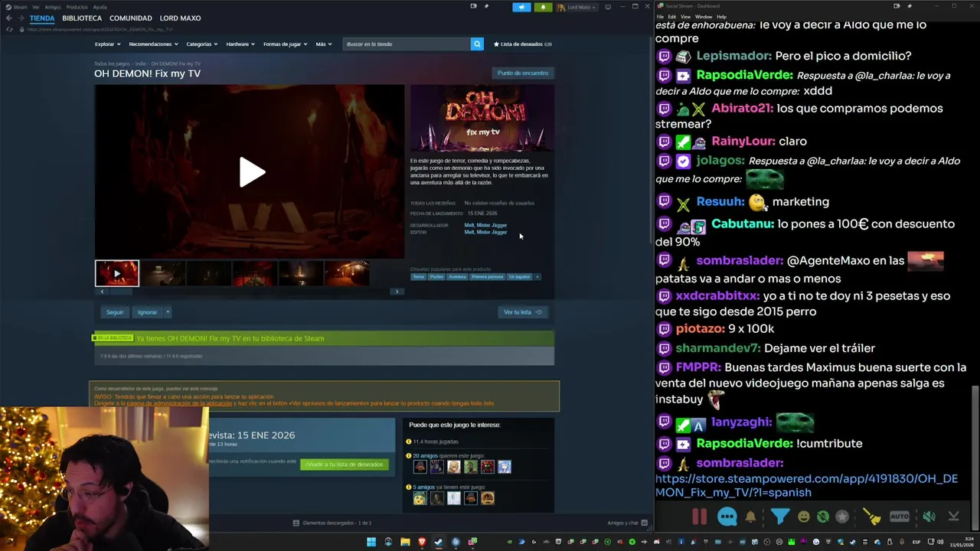Viewport: 980px width, 551px height.
Task: Click the gray star icon in Social Stream
Action: [x=842, y=517]
